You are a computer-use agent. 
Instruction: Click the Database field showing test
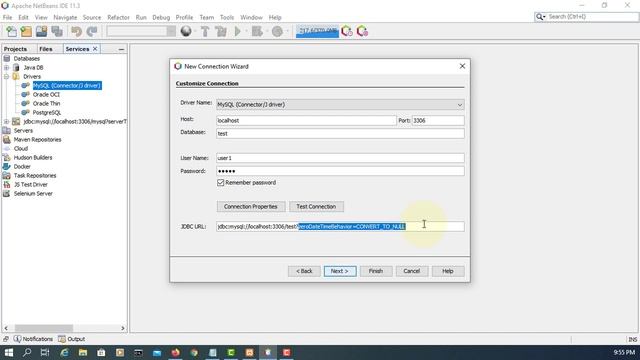click(x=340, y=133)
